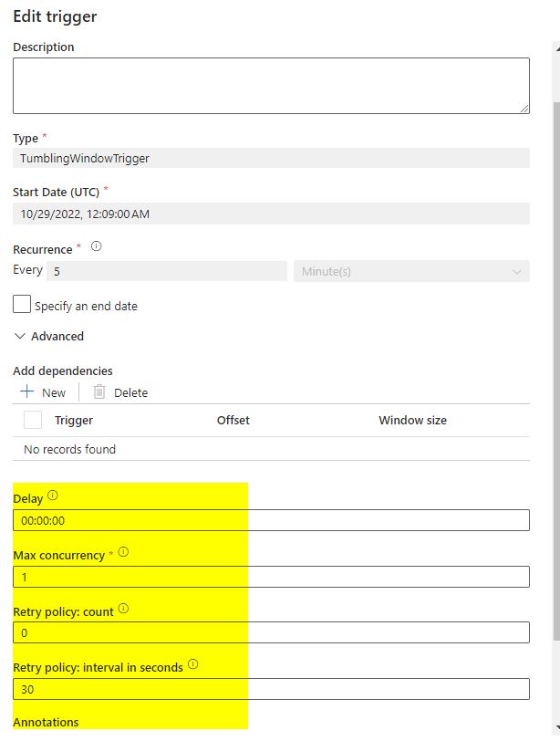The height and width of the screenshot is (741, 560).
Task: Click the recurrence interval field showing 5
Action: (167, 271)
